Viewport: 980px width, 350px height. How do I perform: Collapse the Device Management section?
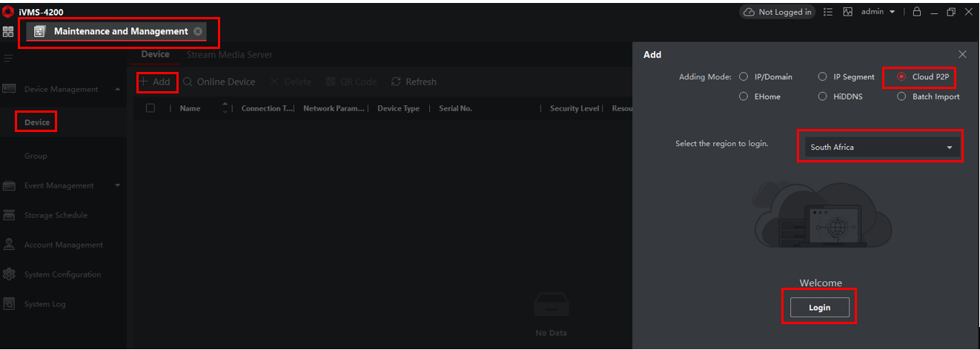pos(117,90)
